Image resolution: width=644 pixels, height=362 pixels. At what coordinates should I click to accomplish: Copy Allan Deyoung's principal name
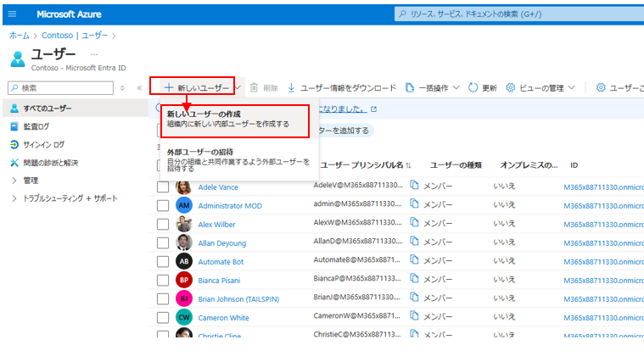[x=414, y=242]
